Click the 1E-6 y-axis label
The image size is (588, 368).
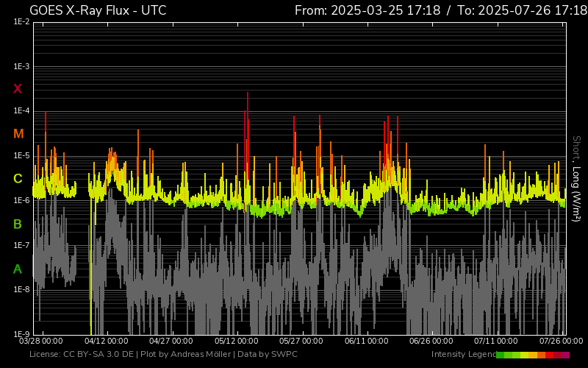coord(21,200)
